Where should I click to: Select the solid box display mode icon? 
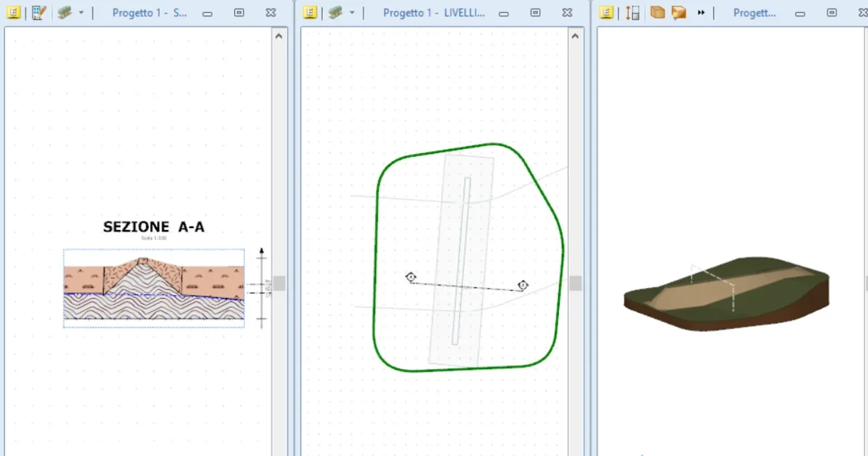tap(657, 12)
